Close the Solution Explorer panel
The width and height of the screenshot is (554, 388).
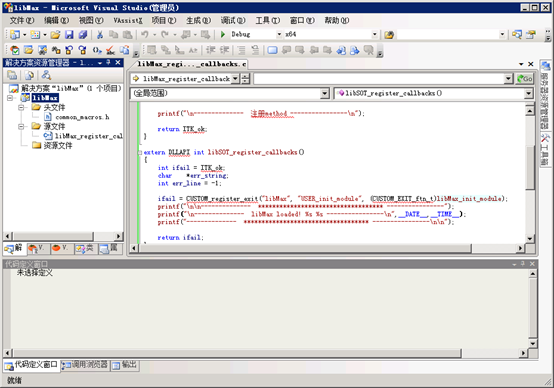(x=118, y=63)
